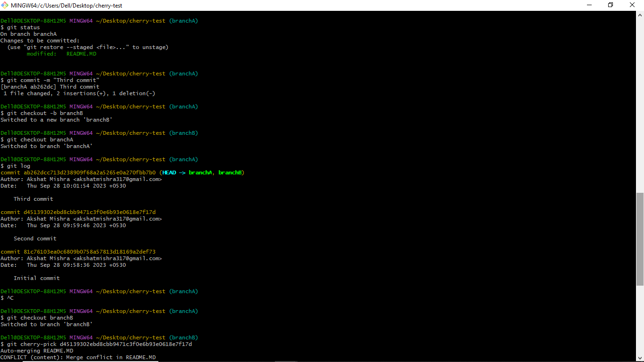Click the modified README.MD status line
This screenshot has width=644, height=362.
pos(61,53)
